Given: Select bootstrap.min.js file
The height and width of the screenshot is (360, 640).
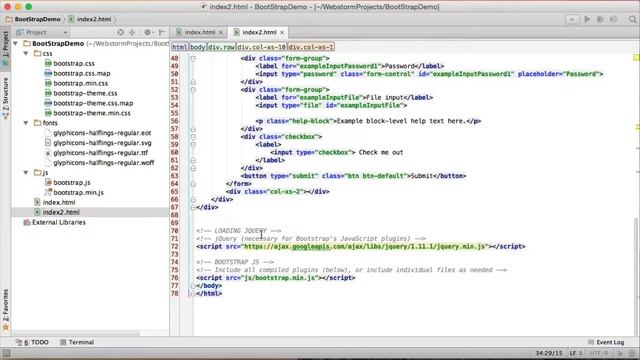Looking at the screenshot, I should coord(78,192).
